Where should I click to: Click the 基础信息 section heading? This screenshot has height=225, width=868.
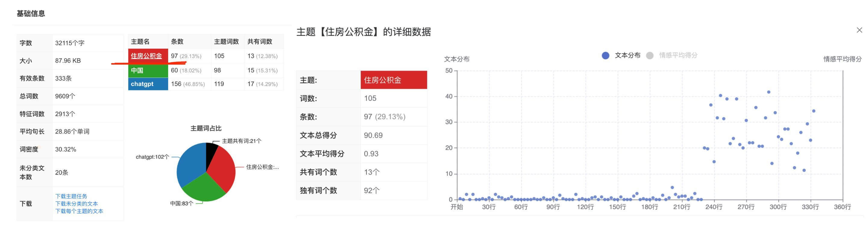(31, 14)
